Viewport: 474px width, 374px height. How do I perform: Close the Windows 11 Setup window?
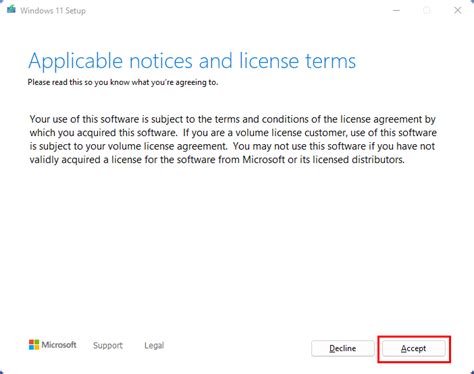(x=458, y=10)
